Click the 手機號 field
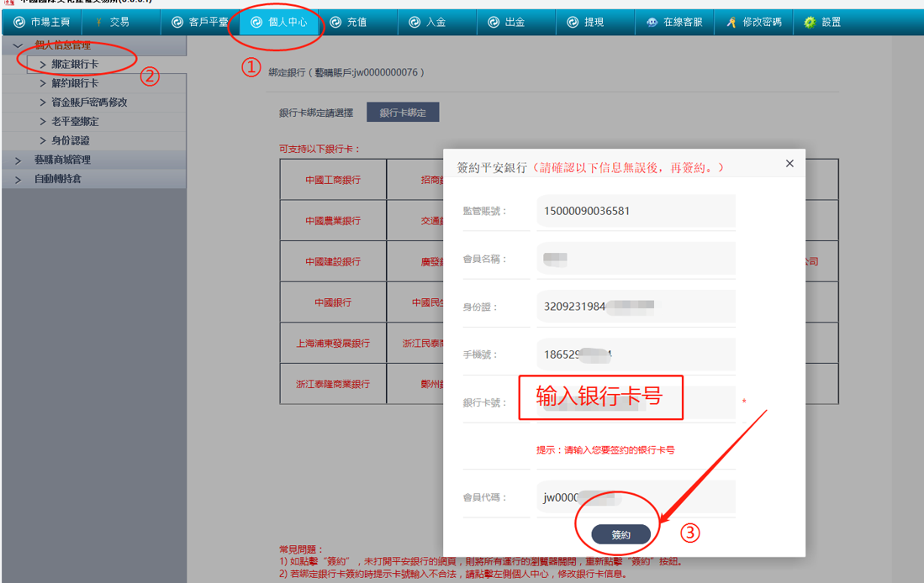This screenshot has height=583, width=924. click(636, 355)
